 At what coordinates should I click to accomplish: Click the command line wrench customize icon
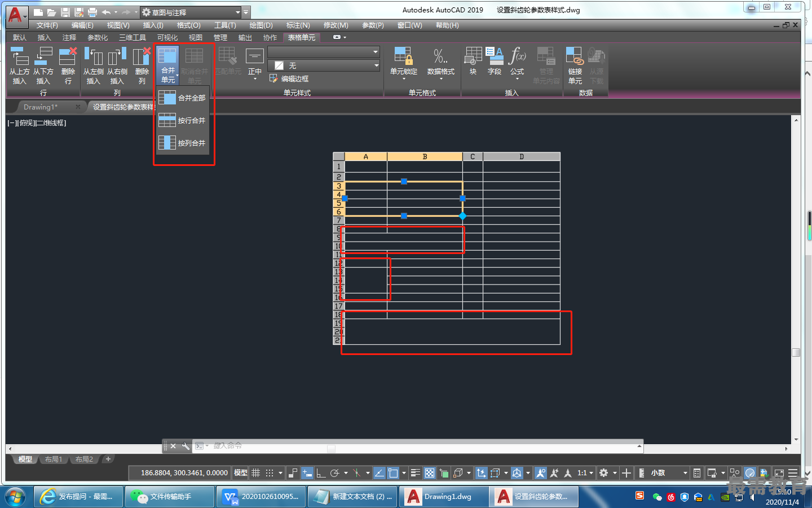point(186,446)
